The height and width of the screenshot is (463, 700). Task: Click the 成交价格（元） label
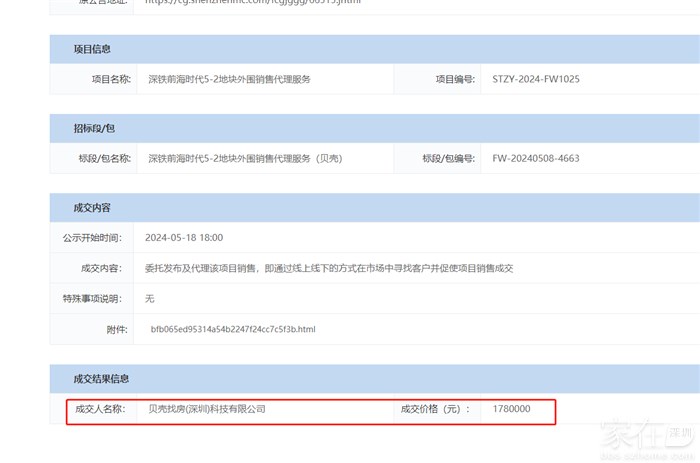(435, 409)
